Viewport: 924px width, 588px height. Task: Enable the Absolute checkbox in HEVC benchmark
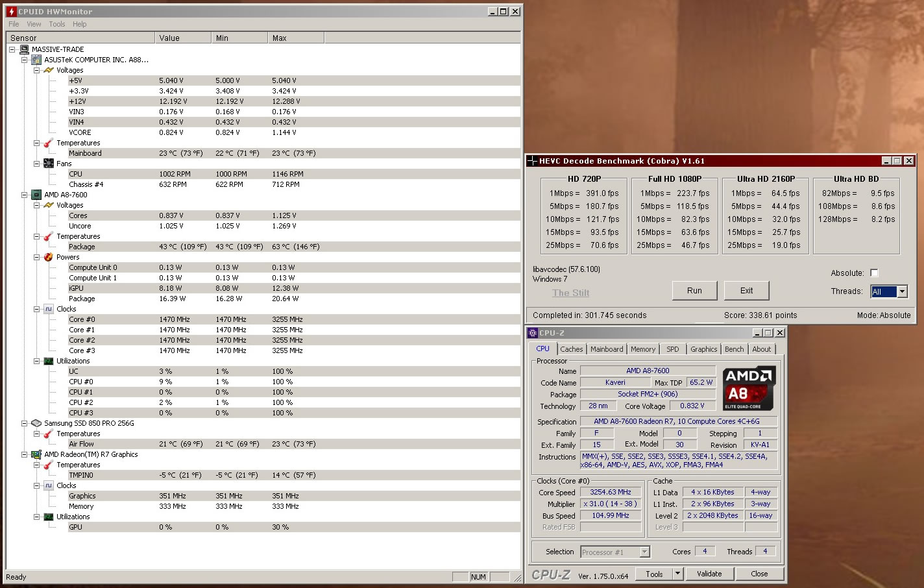tap(875, 273)
